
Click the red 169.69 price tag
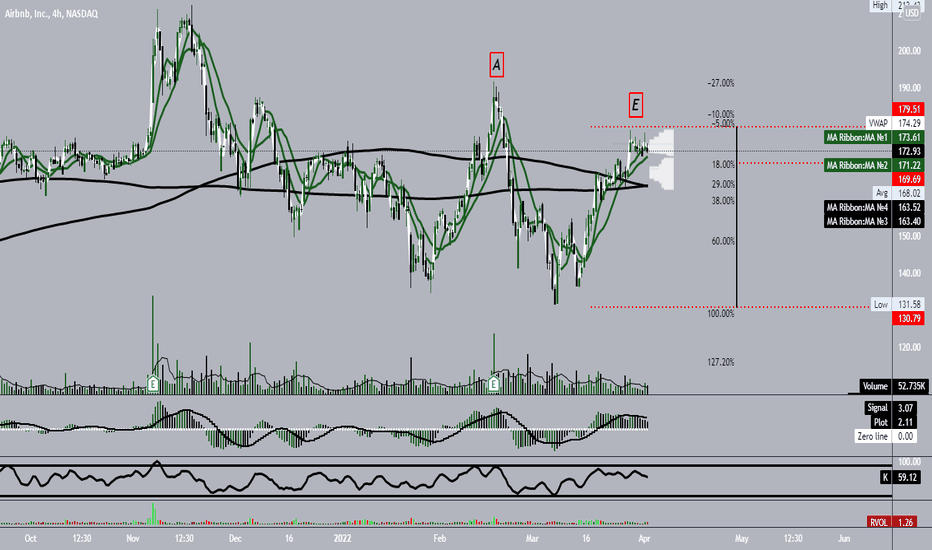[x=909, y=179]
